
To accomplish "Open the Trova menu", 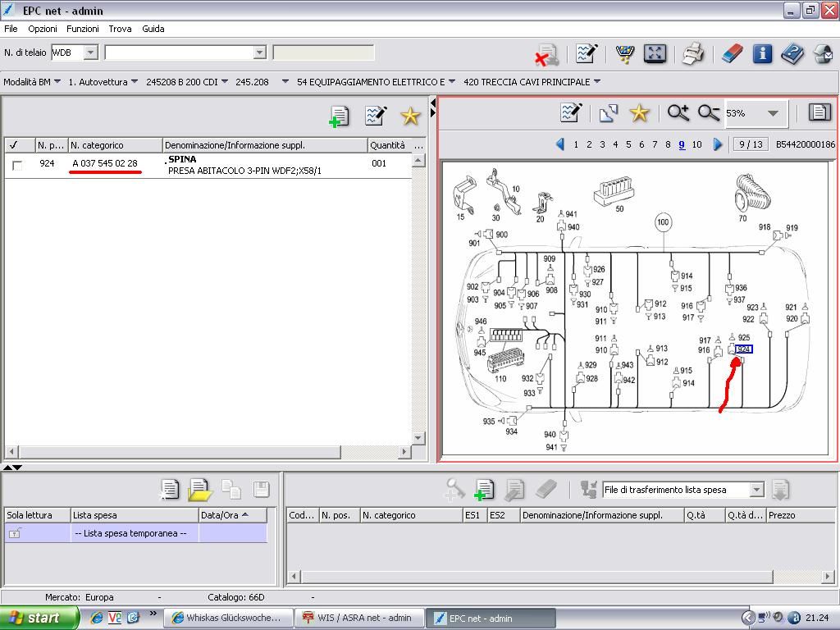I will tap(120, 29).
